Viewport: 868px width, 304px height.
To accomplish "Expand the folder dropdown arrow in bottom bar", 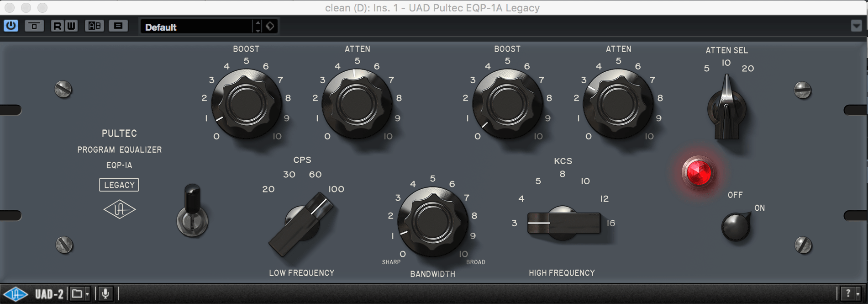I will 87,294.
